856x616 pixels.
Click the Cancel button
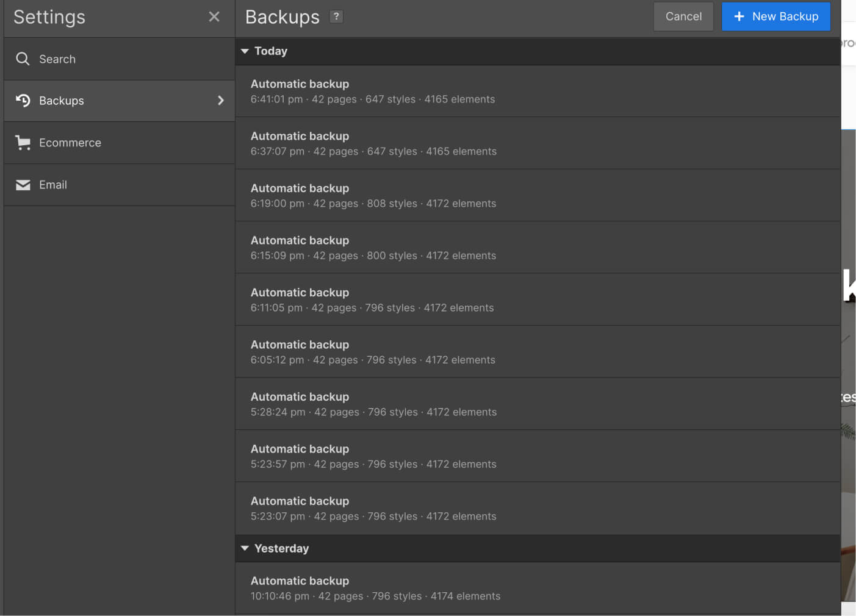tap(683, 16)
